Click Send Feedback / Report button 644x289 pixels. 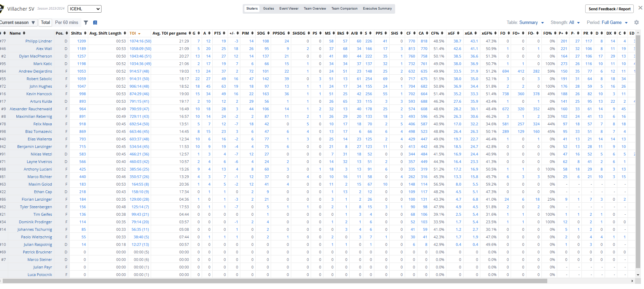pos(609,9)
